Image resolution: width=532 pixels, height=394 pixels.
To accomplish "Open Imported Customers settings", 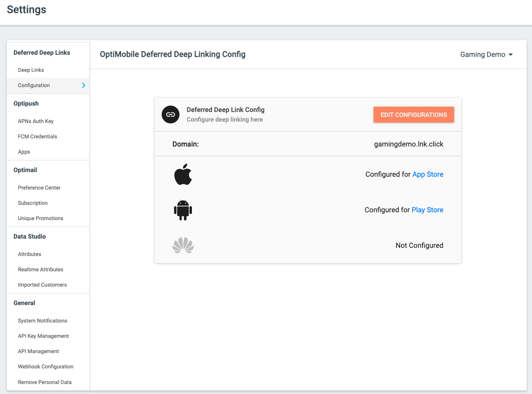I will (x=42, y=285).
